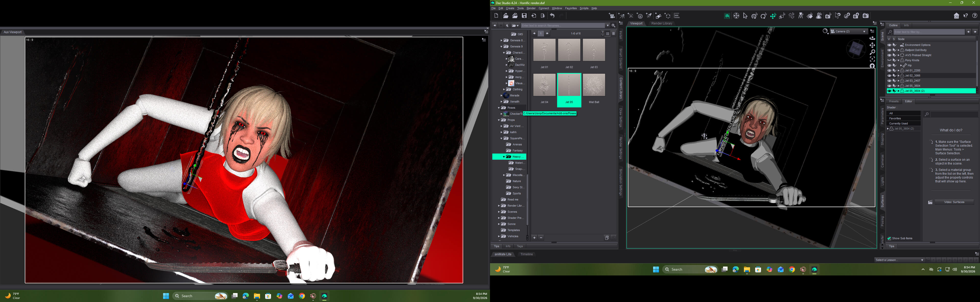Show the hidden Pony Knots node
The image size is (980, 302).
click(x=889, y=60)
